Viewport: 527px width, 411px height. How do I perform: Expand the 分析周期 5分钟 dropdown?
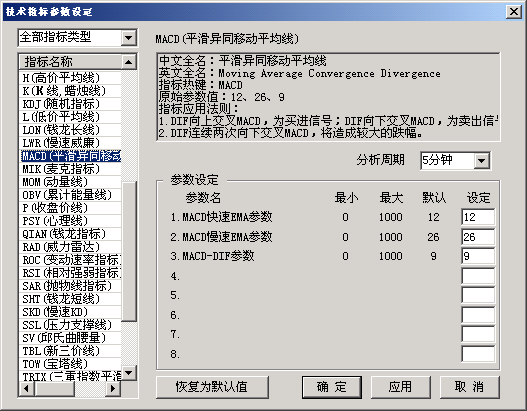[481, 161]
